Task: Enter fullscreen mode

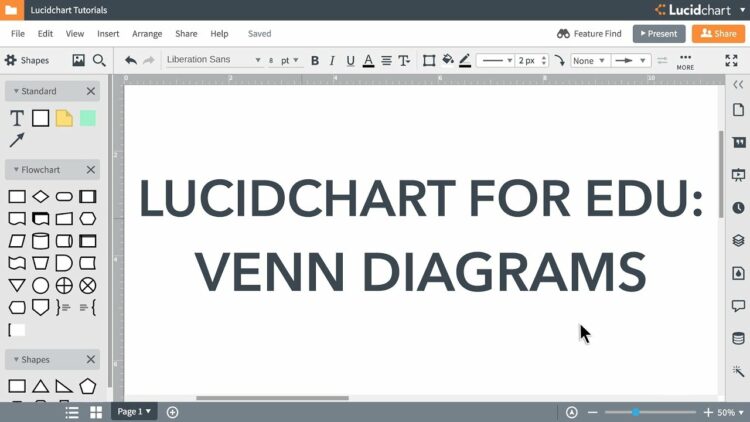Action: point(731,60)
